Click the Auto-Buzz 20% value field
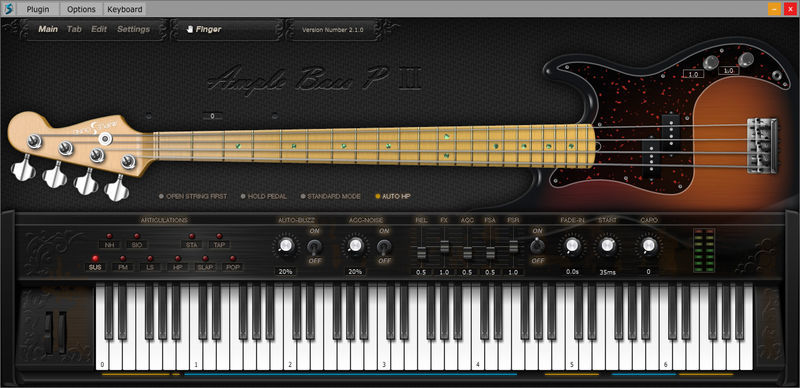800x388 pixels. (x=285, y=272)
